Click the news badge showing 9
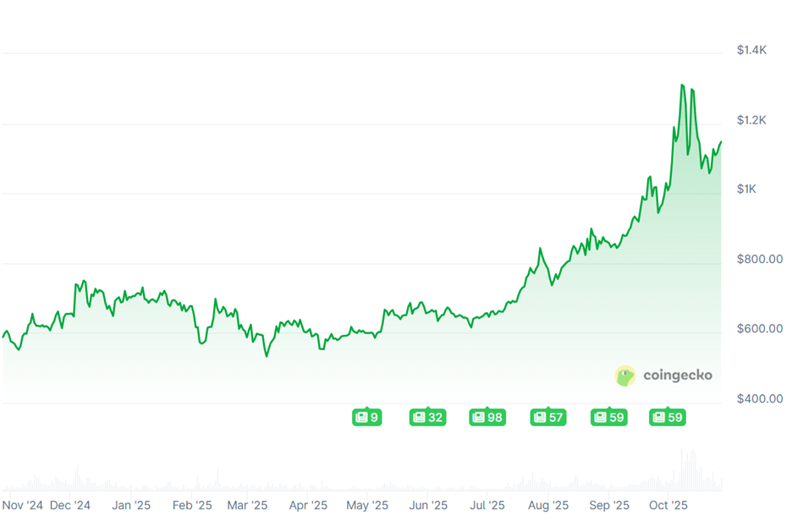 click(366, 417)
